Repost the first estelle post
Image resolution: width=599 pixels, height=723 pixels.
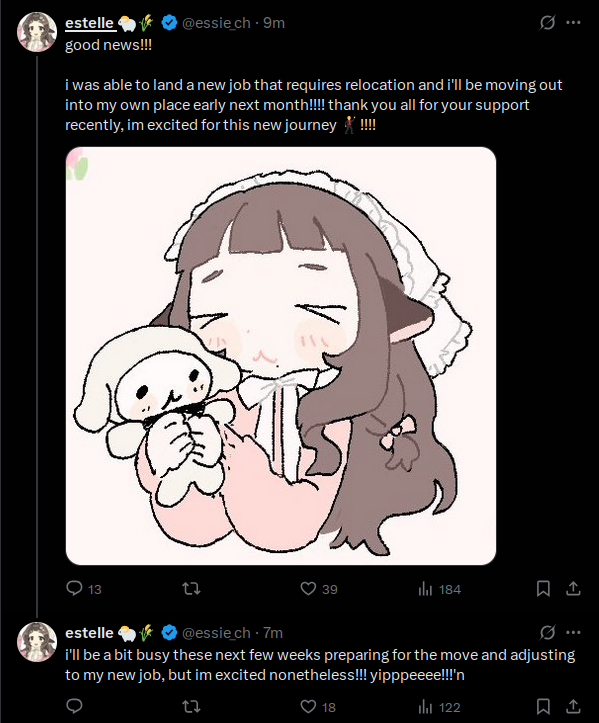pos(191,588)
